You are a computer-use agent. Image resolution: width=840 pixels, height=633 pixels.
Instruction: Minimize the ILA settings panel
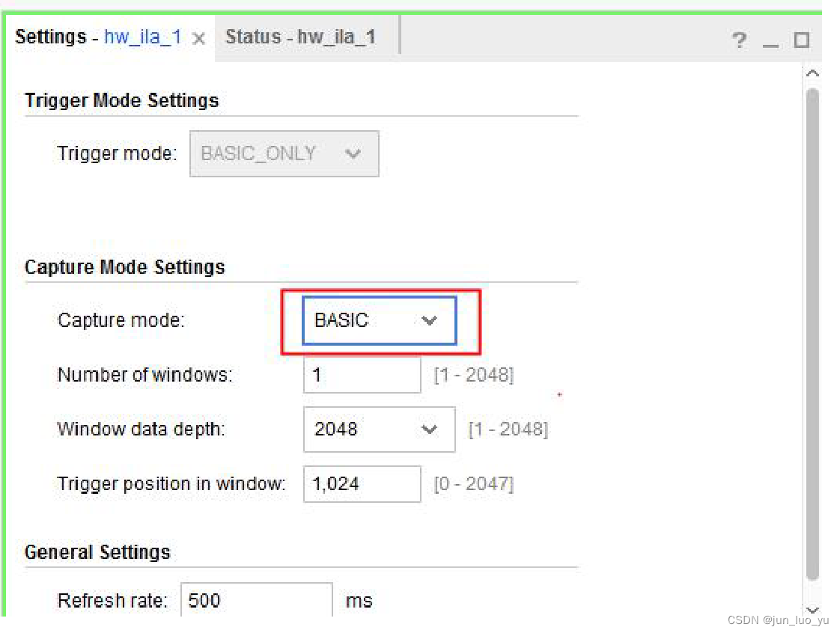point(770,42)
